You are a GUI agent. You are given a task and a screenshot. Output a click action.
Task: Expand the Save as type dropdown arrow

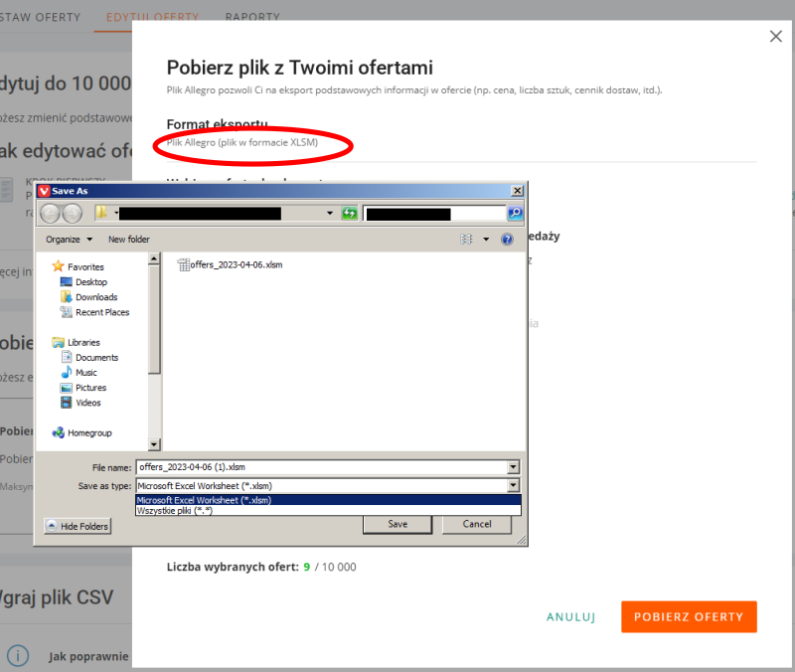click(x=513, y=486)
